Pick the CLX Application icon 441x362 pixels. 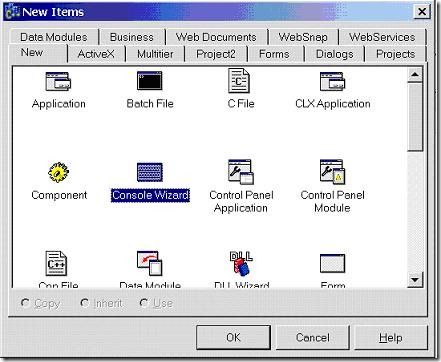click(332, 81)
